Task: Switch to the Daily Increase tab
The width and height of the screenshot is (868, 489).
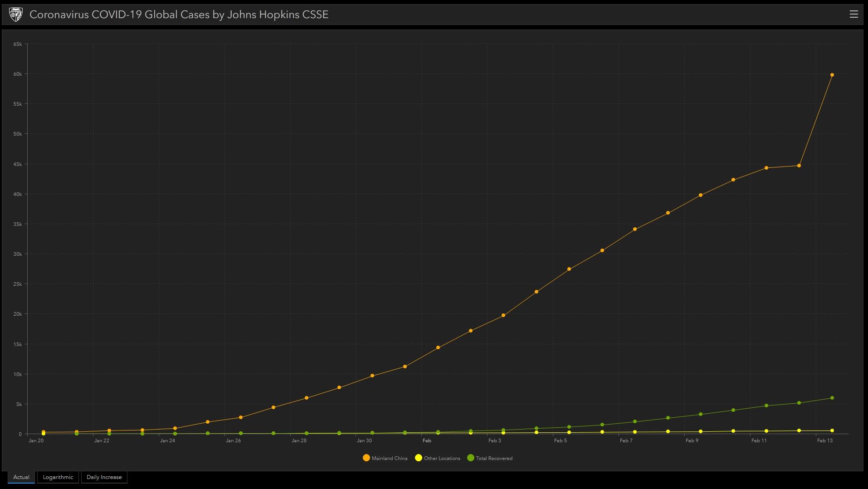Action: coord(104,477)
